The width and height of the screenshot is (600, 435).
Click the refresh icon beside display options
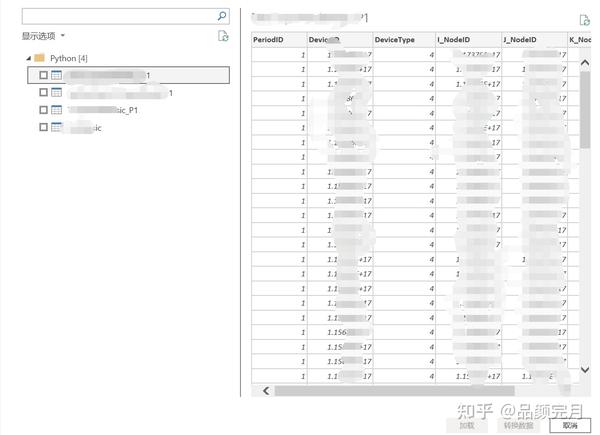click(223, 36)
